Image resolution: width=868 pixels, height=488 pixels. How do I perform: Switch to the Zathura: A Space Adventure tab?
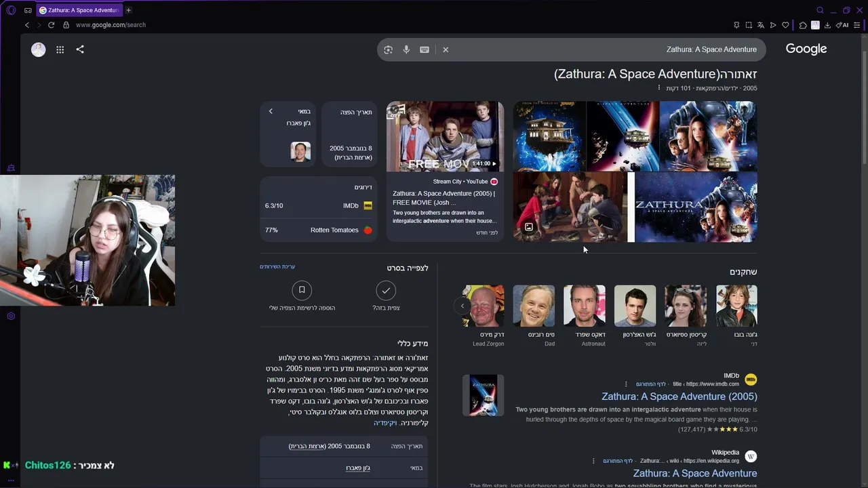tap(79, 10)
